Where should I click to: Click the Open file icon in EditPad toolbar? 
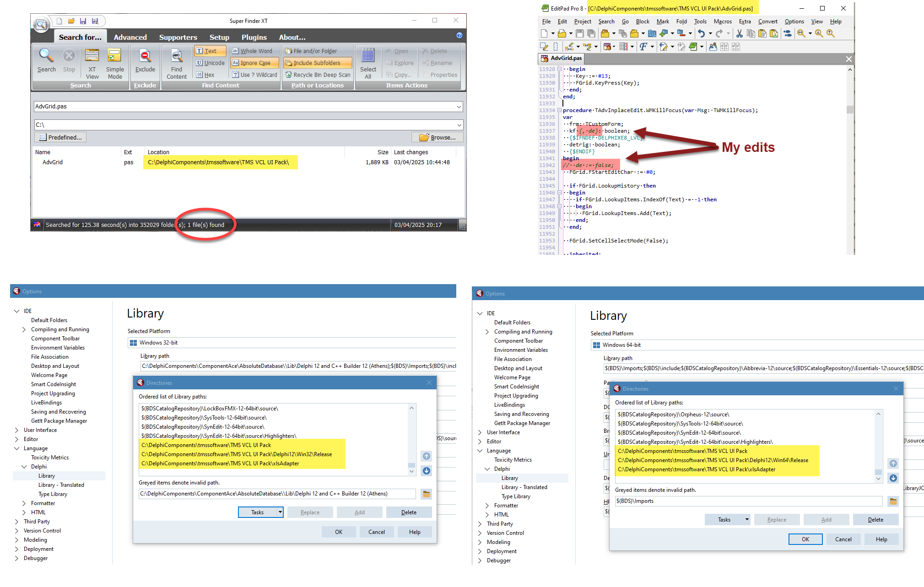pyautogui.click(x=562, y=33)
